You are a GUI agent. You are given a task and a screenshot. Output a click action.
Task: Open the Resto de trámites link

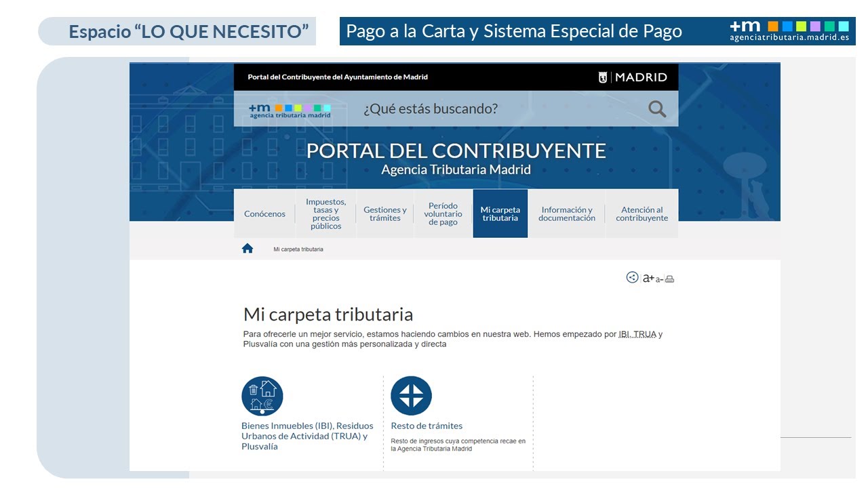click(427, 426)
